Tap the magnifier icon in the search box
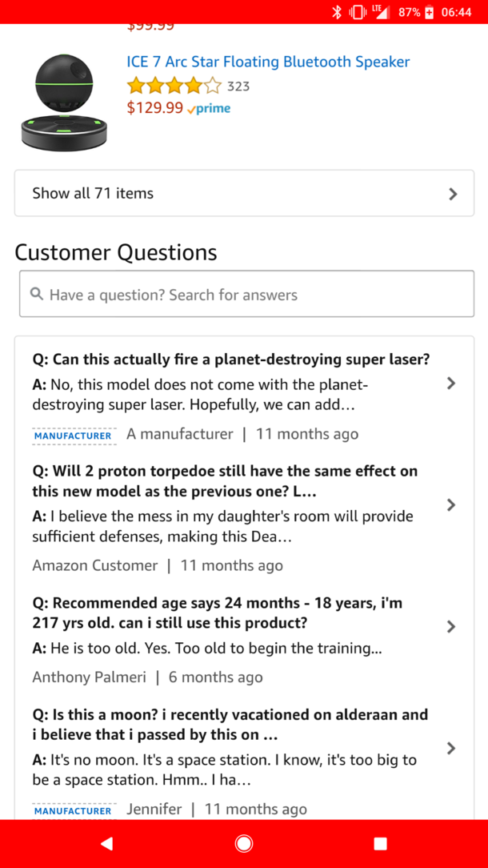Viewport: 488px width, 868px height. pyautogui.click(x=37, y=295)
